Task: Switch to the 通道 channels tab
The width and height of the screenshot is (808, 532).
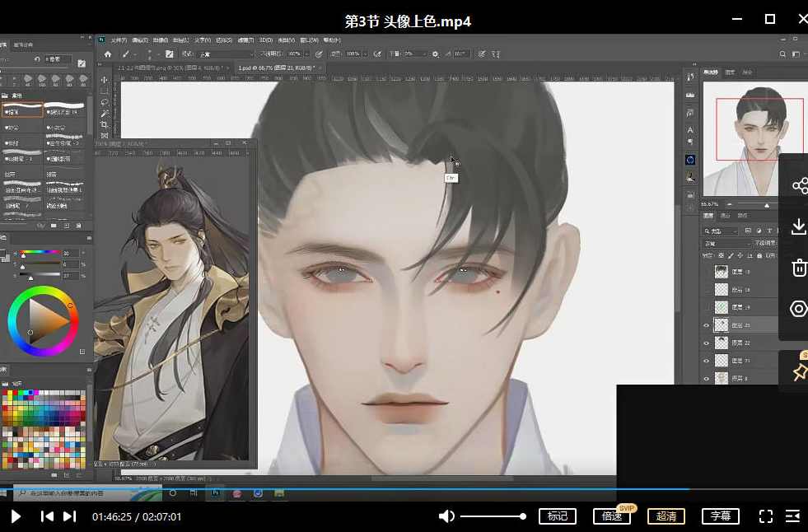Action: click(726, 216)
